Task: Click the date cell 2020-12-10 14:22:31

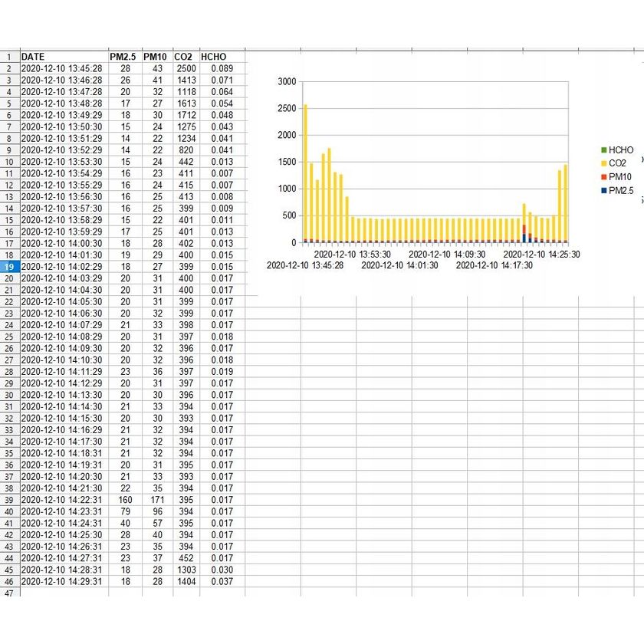Action: coord(61,500)
